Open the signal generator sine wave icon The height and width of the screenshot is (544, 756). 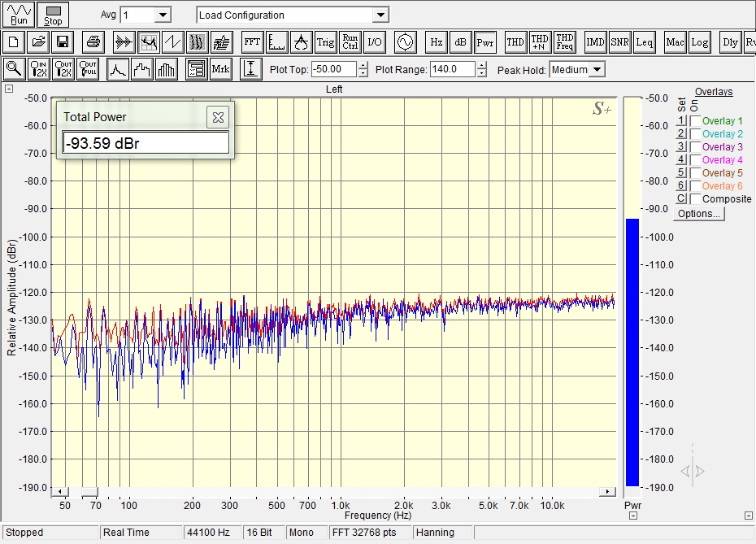pos(404,41)
